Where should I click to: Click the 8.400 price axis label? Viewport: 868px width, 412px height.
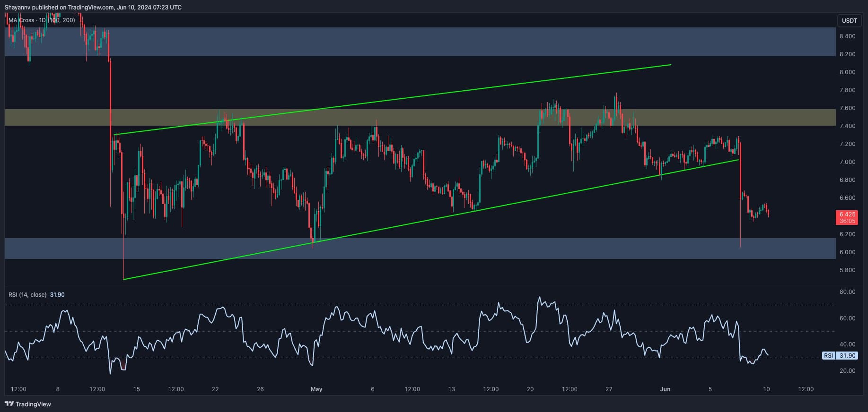(847, 36)
